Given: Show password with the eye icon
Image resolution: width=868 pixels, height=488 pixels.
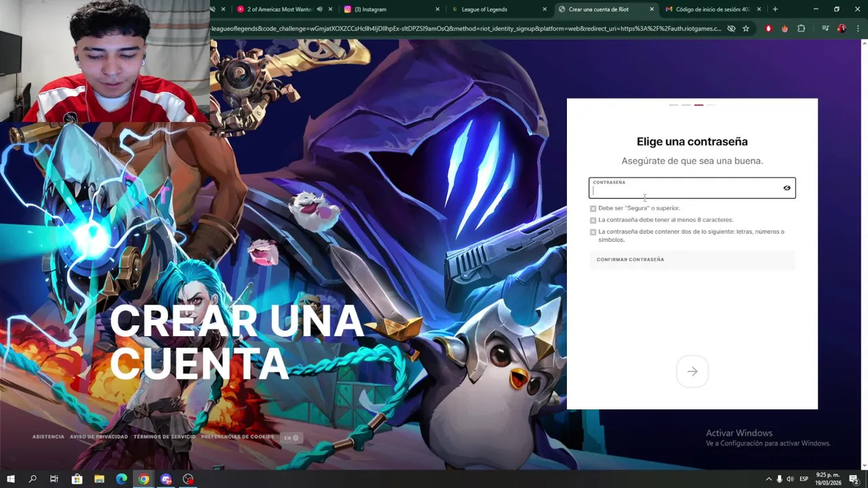Looking at the screenshot, I should (787, 188).
